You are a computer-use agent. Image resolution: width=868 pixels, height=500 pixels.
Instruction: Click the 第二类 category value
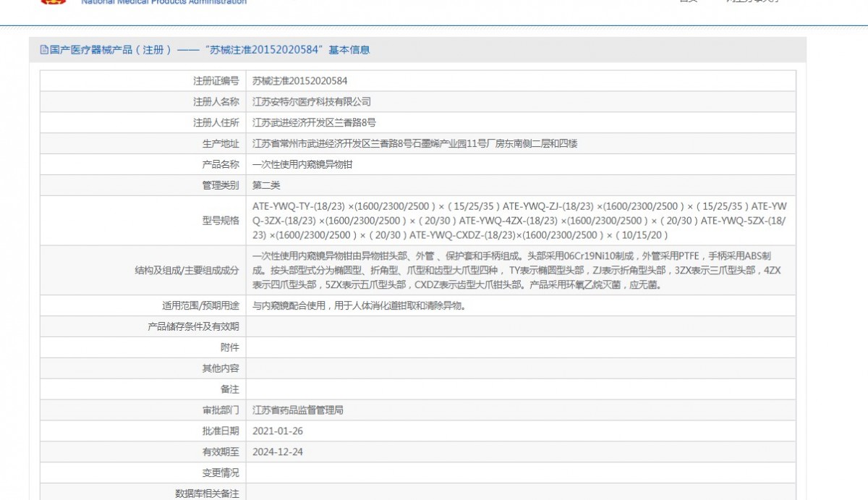point(266,186)
